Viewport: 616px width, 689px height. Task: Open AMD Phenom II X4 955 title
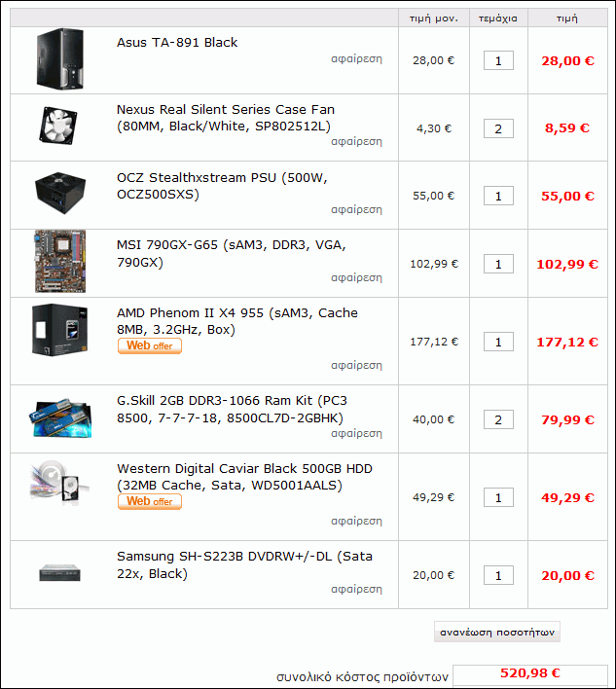tap(237, 321)
